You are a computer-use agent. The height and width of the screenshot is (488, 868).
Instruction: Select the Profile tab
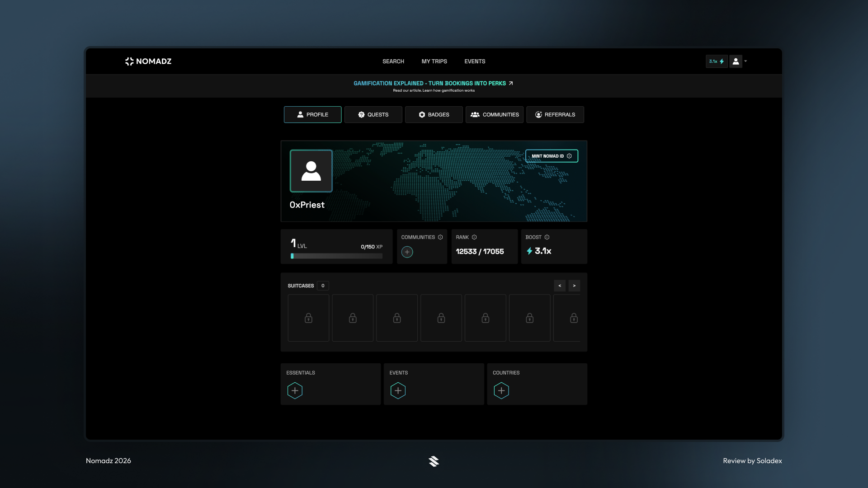pos(312,114)
